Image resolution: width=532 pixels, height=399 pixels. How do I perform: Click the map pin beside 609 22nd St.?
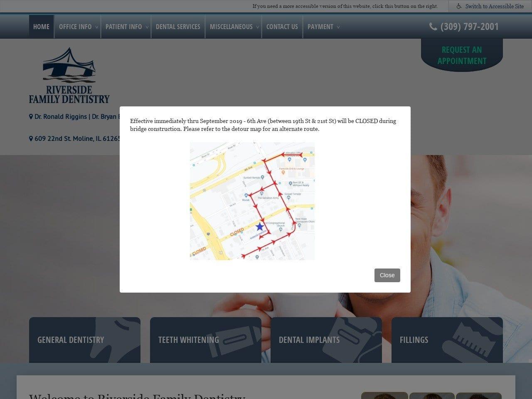(31, 138)
